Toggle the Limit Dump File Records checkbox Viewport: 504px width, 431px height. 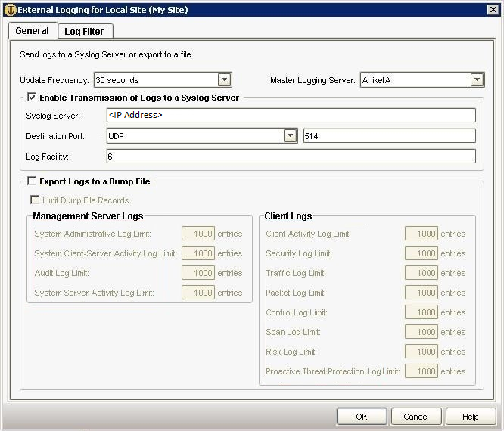pos(35,200)
